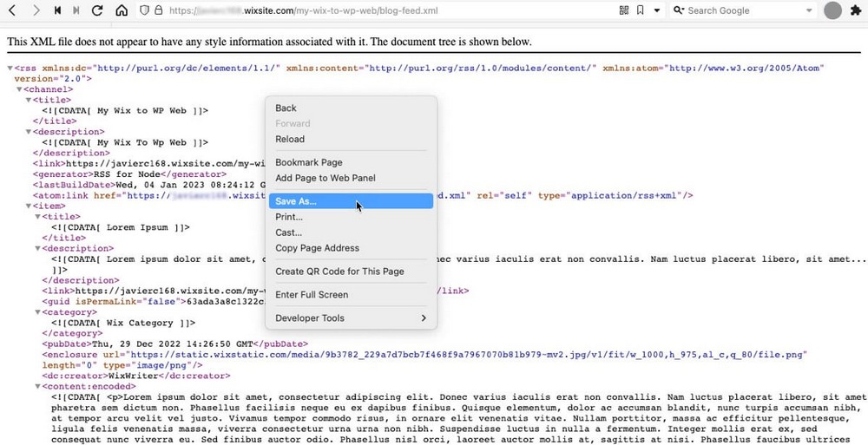Click the 'http://purl.org/dc/elements/1.1/' namespace value

[x=187, y=68]
